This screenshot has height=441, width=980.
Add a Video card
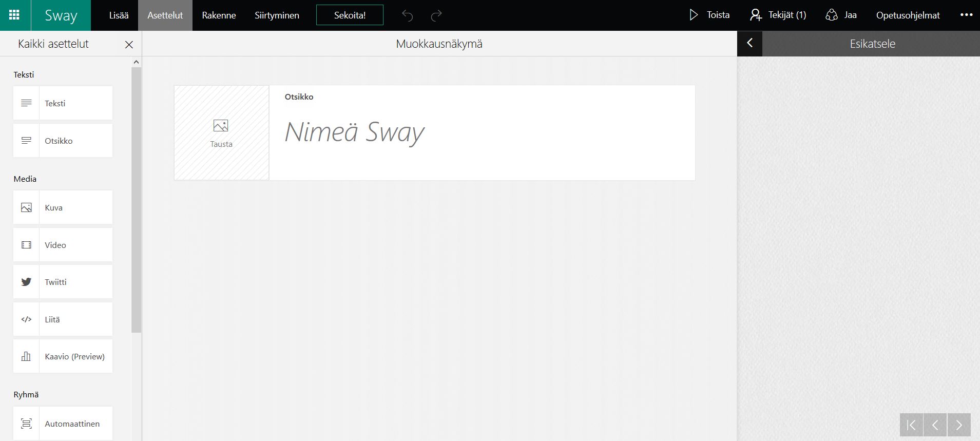pos(63,245)
